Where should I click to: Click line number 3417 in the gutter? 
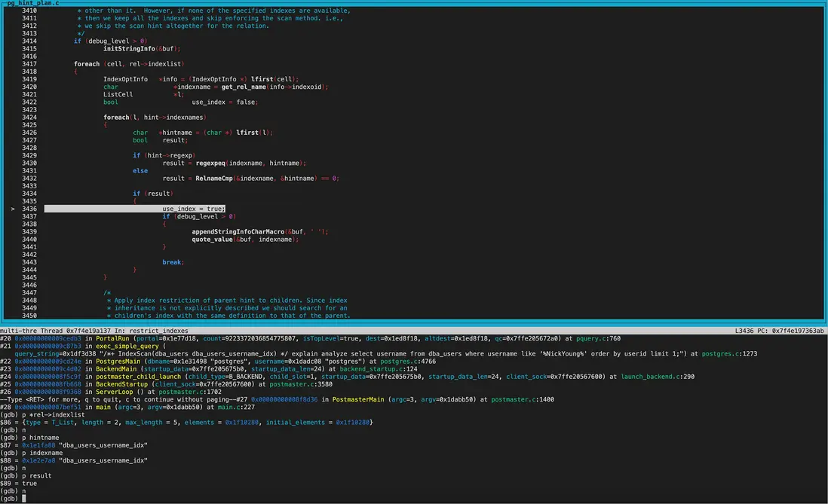coord(29,64)
